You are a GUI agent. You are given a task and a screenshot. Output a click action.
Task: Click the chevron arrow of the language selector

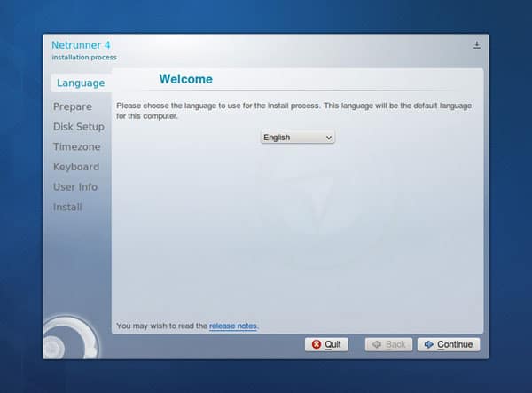(x=329, y=138)
